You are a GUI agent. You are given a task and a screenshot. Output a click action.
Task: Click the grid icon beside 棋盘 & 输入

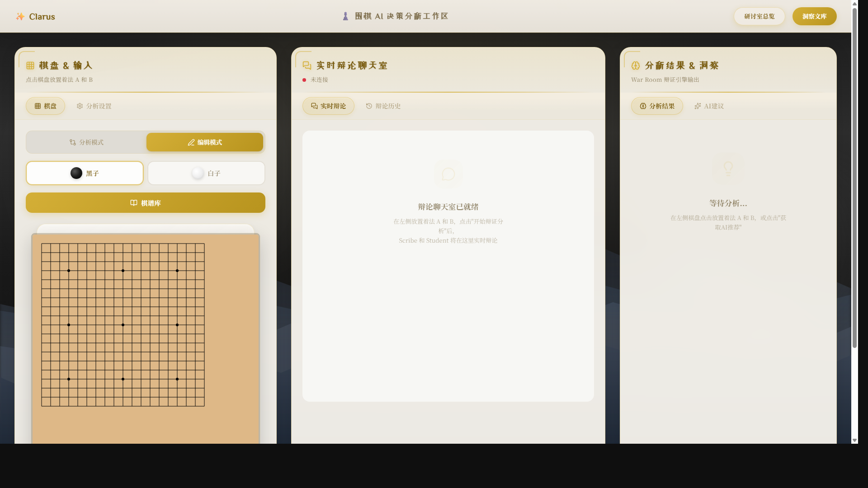coord(30,66)
